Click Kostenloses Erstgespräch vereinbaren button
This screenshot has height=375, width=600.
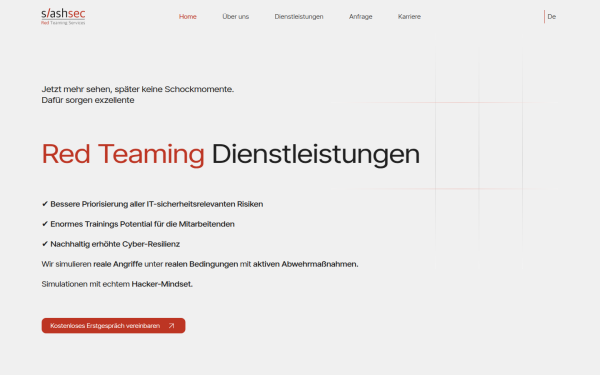click(113, 326)
